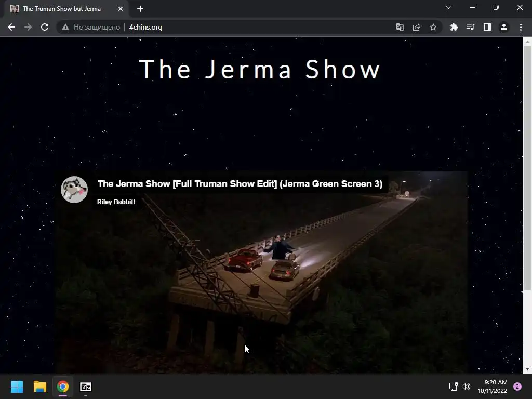Open the Extensions puzzle icon

coord(454,27)
